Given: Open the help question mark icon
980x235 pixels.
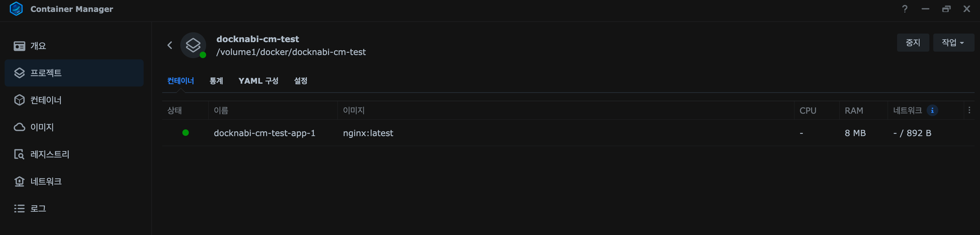Looking at the screenshot, I should click(905, 9).
